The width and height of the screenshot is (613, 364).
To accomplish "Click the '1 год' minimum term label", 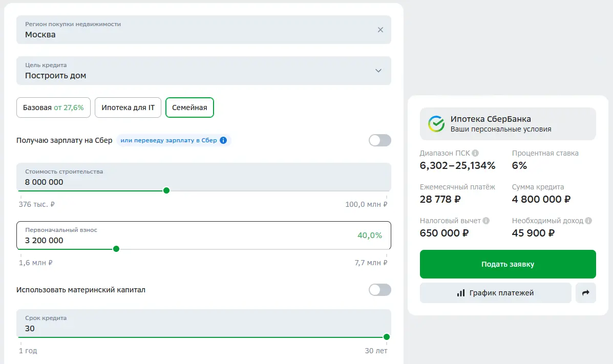I will 28,351.
